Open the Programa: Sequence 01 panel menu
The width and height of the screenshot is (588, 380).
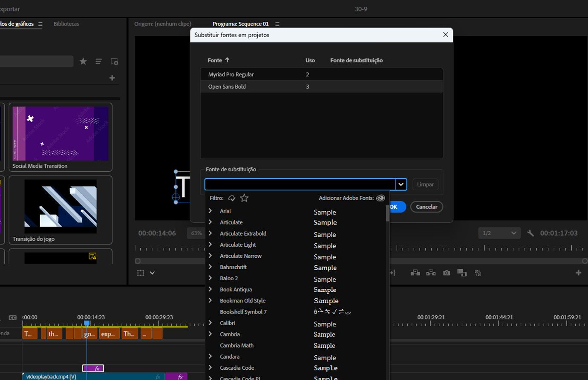click(277, 24)
